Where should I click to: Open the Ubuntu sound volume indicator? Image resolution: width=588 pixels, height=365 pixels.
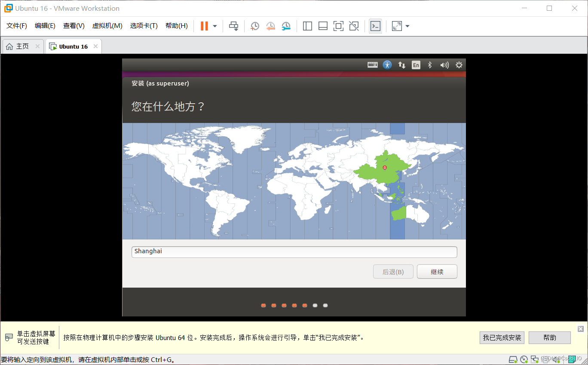[x=444, y=65]
